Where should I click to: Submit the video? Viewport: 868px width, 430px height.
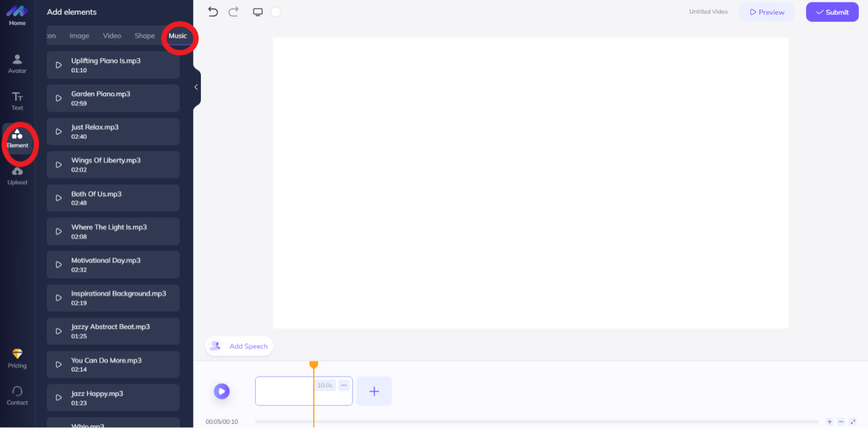click(832, 12)
